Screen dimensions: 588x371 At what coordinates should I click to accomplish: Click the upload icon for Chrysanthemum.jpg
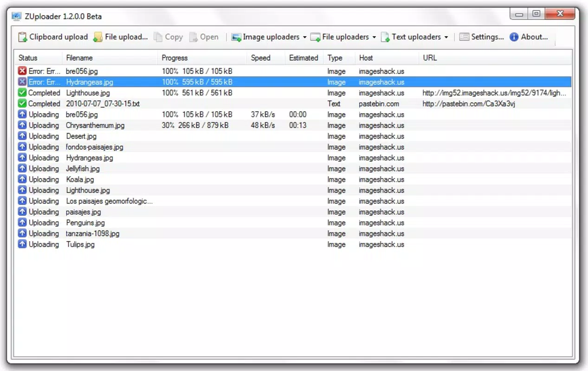22,125
